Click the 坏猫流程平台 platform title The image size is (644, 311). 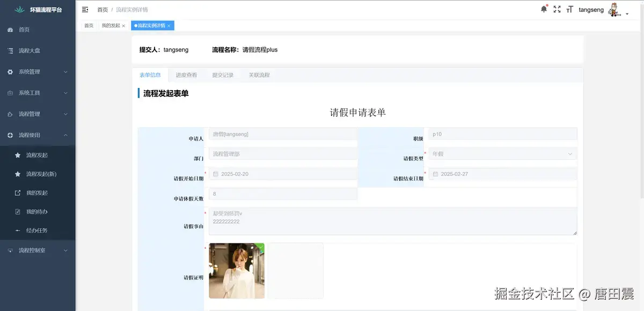(x=46, y=10)
